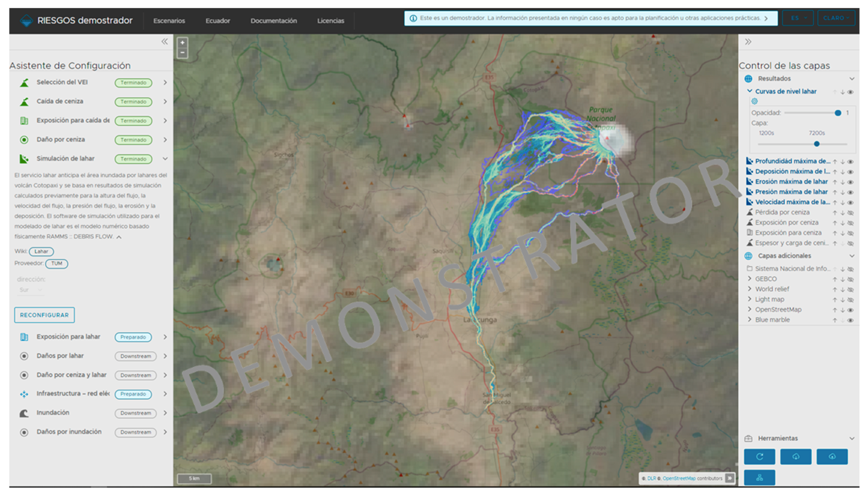Open the Escenarios menu

tap(169, 21)
